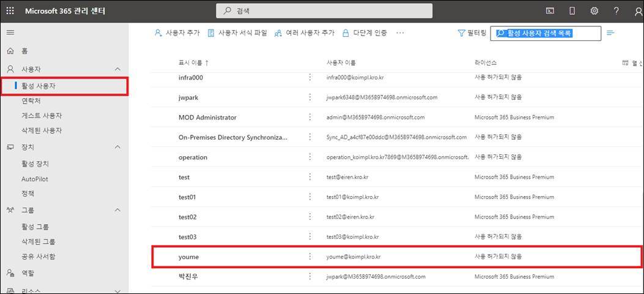Open user test01 details
644x294 pixels.
(x=187, y=197)
